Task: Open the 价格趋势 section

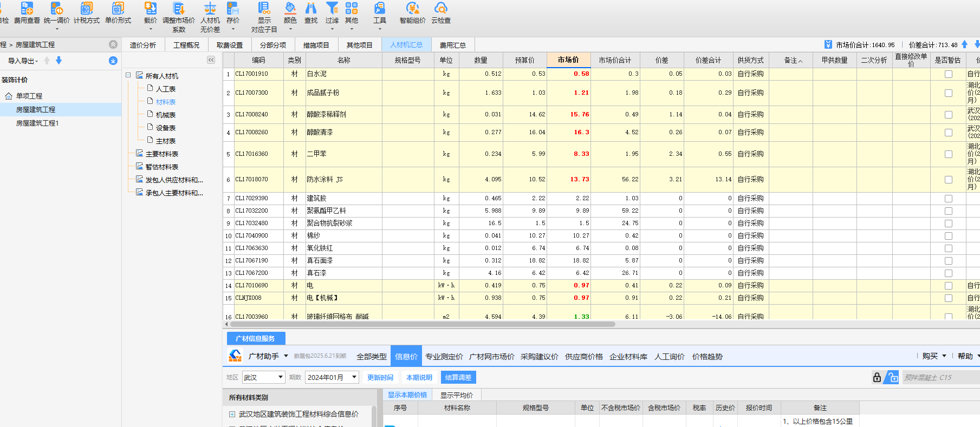Action: point(708,357)
